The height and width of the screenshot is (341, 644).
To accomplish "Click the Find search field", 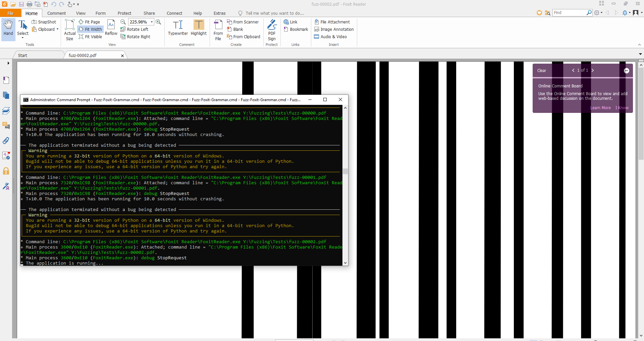I will tap(570, 13).
